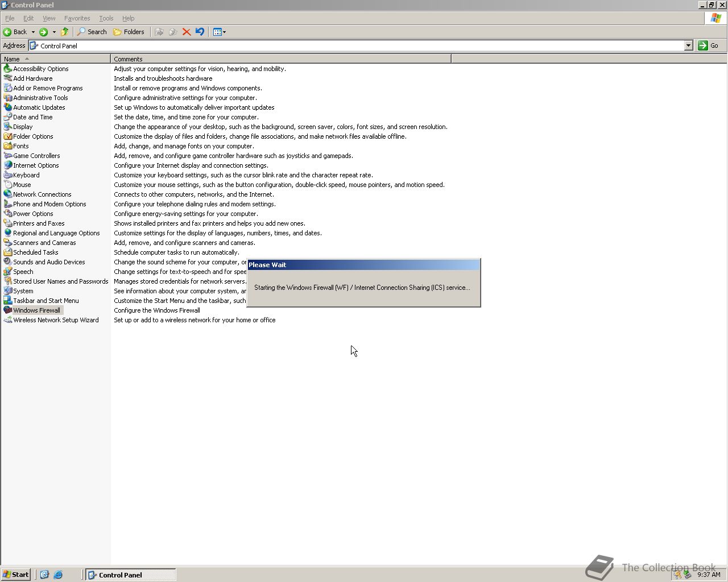The height and width of the screenshot is (582, 728).
Task: Click the Control Panel address field
Action: [x=357, y=45]
